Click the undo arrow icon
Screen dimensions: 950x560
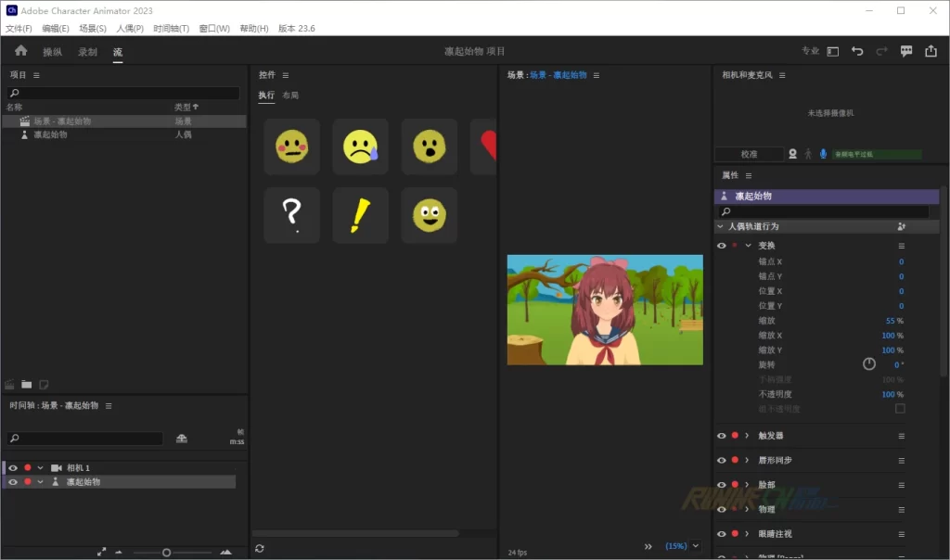857,52
